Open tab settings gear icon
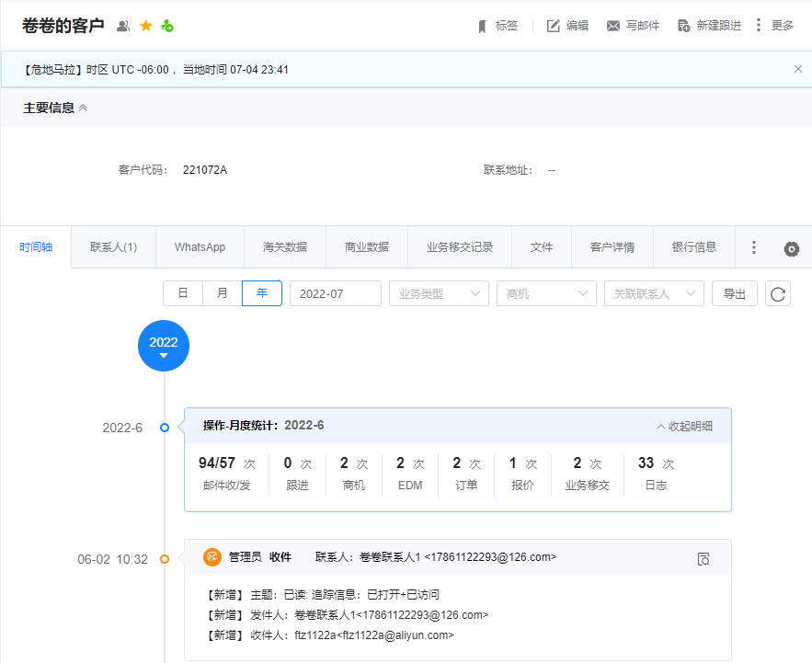Image resolution: width=812 pixels, height=663 pixels. (x=791, y=249)
